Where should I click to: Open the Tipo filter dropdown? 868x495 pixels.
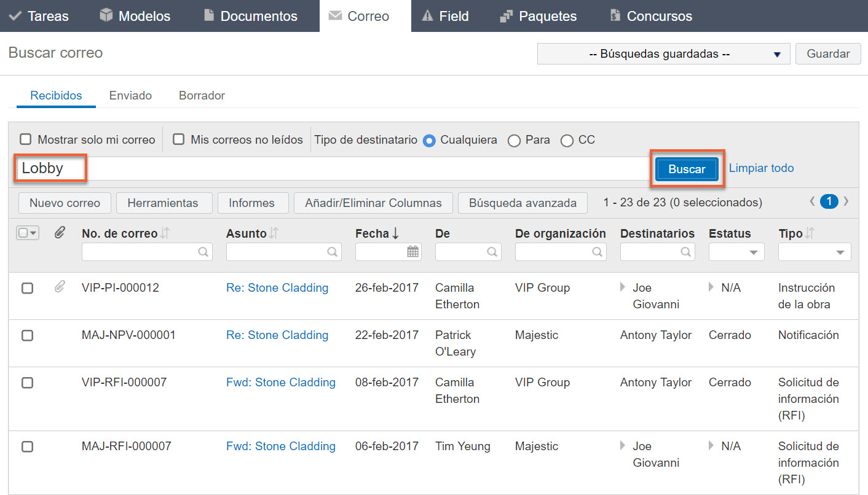(x=815, y=252)
